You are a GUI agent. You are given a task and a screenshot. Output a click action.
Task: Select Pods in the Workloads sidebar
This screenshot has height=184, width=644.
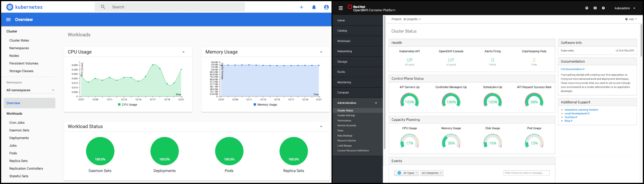tap(13, 153)
